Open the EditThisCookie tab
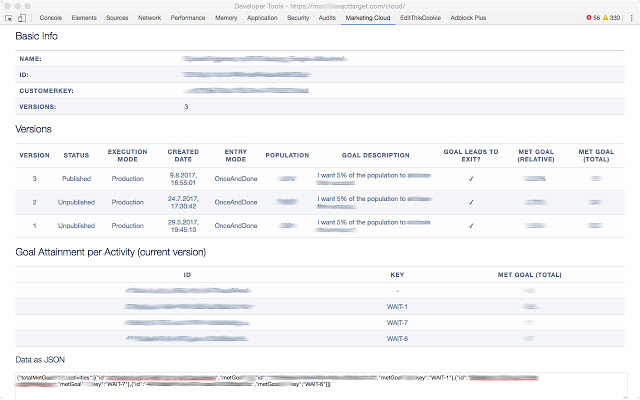The width and height of the screenshot is (640, 400). (421, 18)
